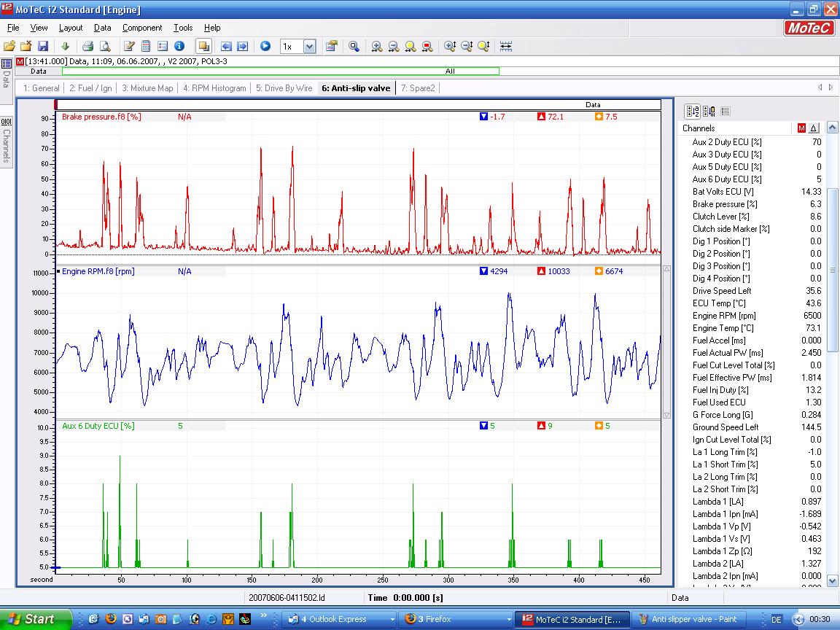Click the blue left arrow toolbar icon
The image size is (840, 630).
tap(226, 46)
